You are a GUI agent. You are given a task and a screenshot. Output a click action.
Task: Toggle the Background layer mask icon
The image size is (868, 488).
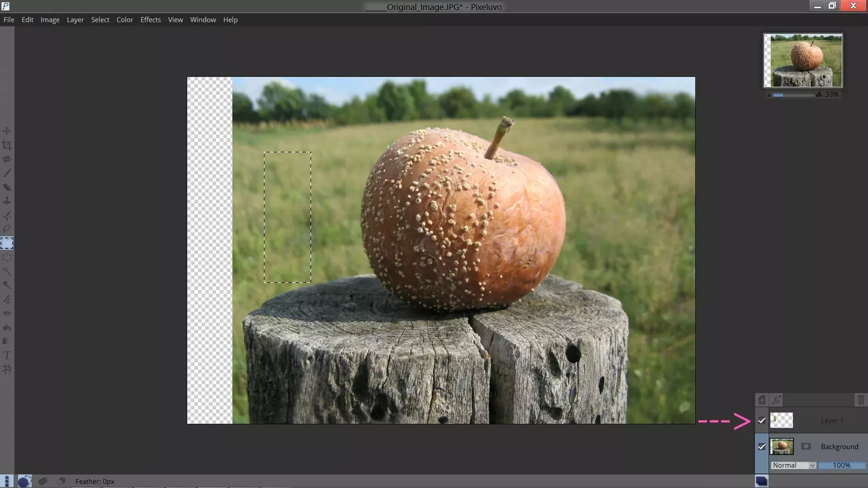(x=806, y=447)
